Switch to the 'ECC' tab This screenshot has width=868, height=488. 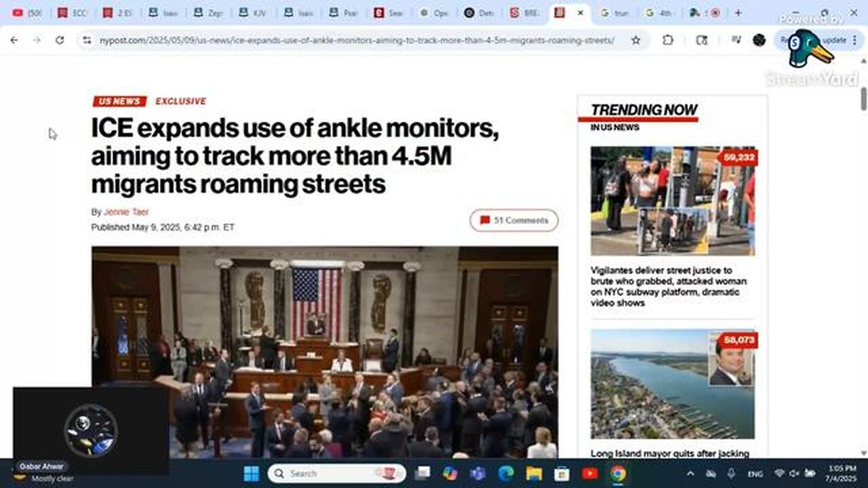[73, 13]
